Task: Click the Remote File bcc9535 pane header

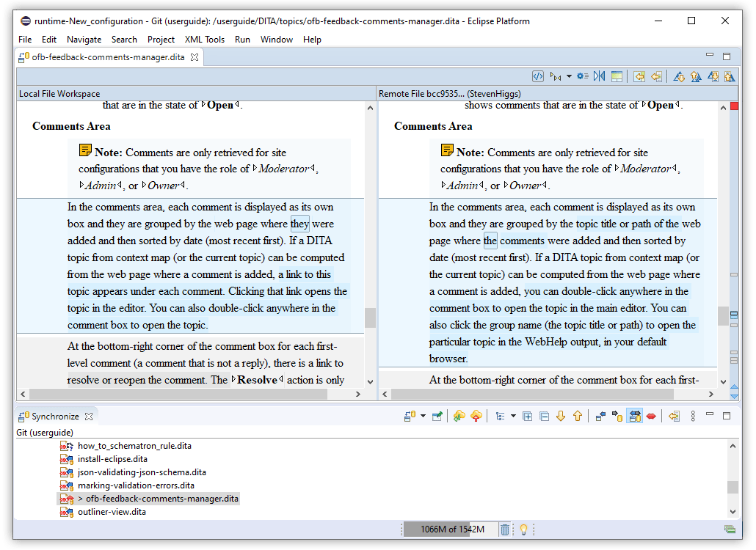Action: pos(558,93)
